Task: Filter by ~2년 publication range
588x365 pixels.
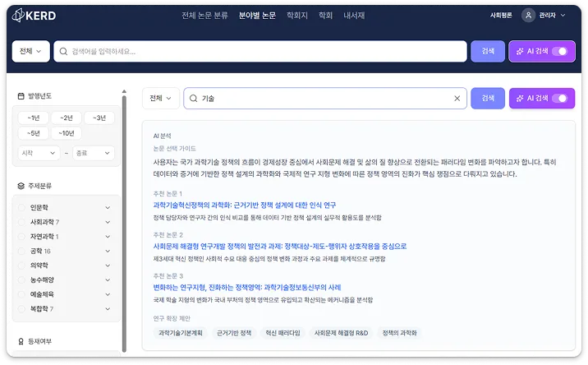Action: 67,118
